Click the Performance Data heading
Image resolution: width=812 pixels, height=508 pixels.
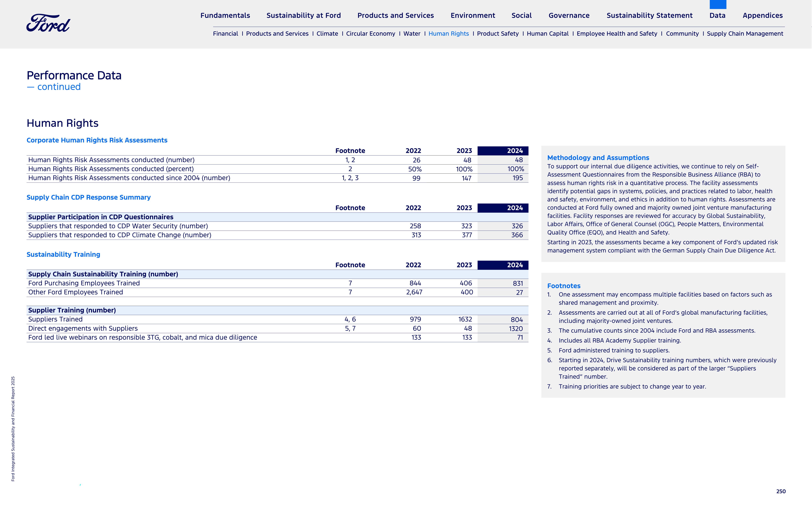click(x=74, y=76)
